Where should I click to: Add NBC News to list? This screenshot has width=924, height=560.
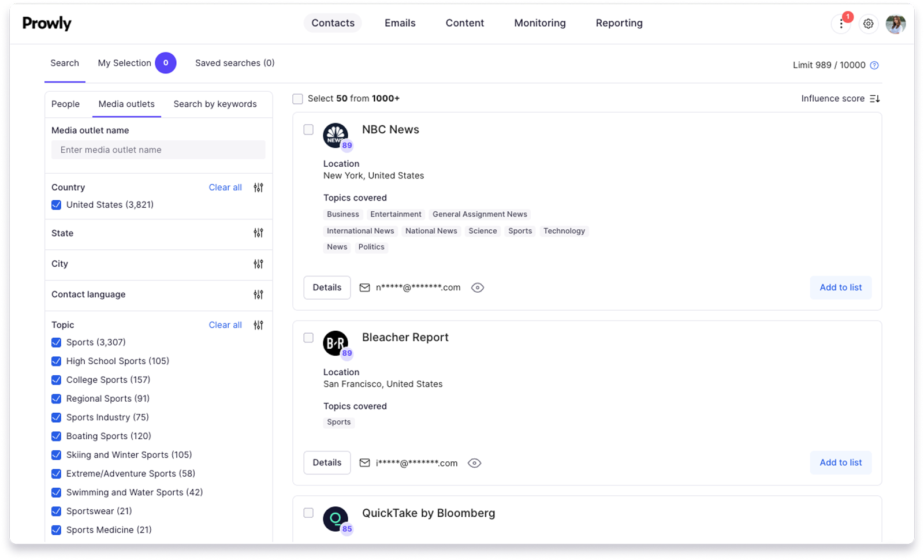click(x=840, y=288)
